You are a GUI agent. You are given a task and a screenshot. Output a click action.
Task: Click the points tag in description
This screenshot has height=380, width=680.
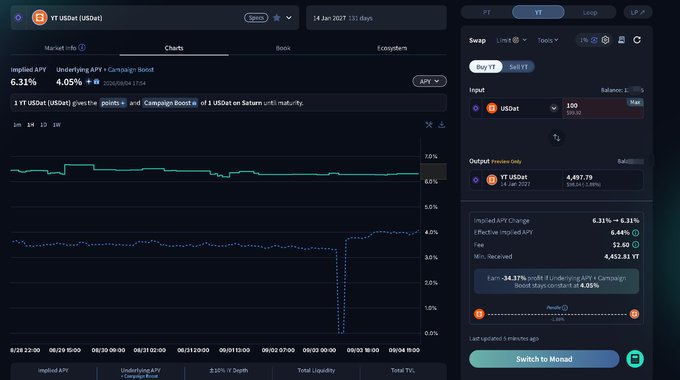[x=113, y=103]
